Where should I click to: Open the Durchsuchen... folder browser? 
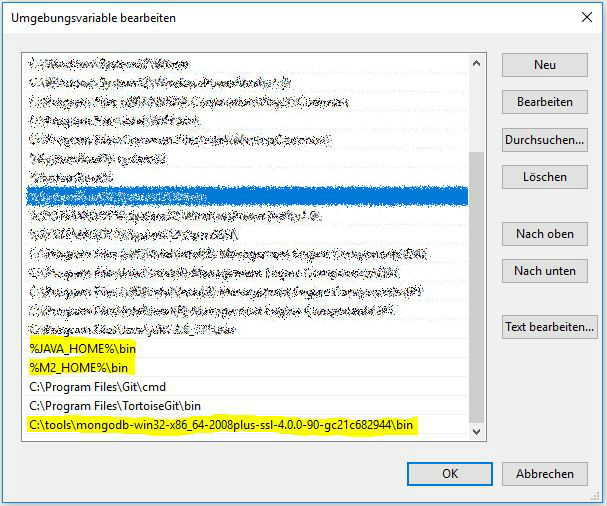[x=544, y=139]
